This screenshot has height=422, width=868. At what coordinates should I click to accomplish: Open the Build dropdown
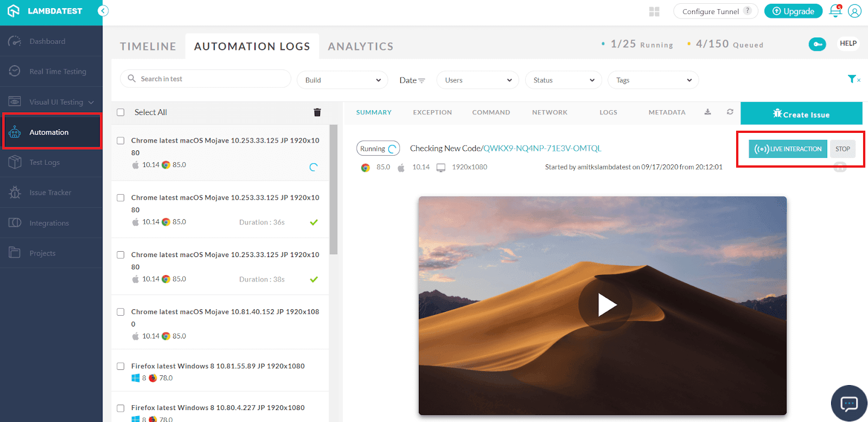pos(342,80)
